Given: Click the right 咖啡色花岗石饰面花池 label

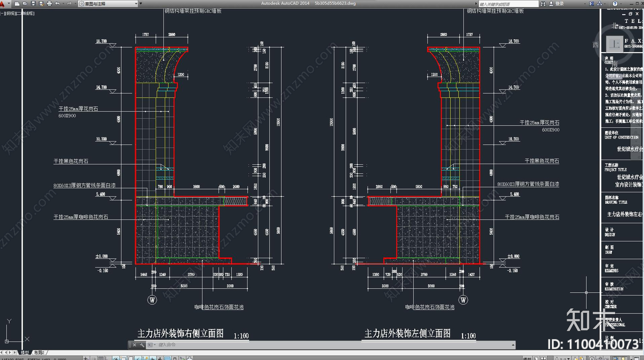Looking at the screenshot, I should (429, 307).
